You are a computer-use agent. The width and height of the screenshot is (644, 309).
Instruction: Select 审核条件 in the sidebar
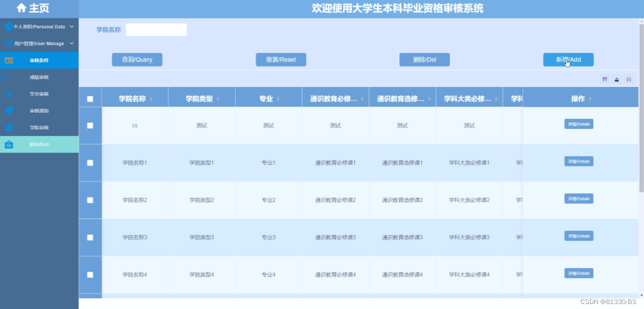[39, 61]
